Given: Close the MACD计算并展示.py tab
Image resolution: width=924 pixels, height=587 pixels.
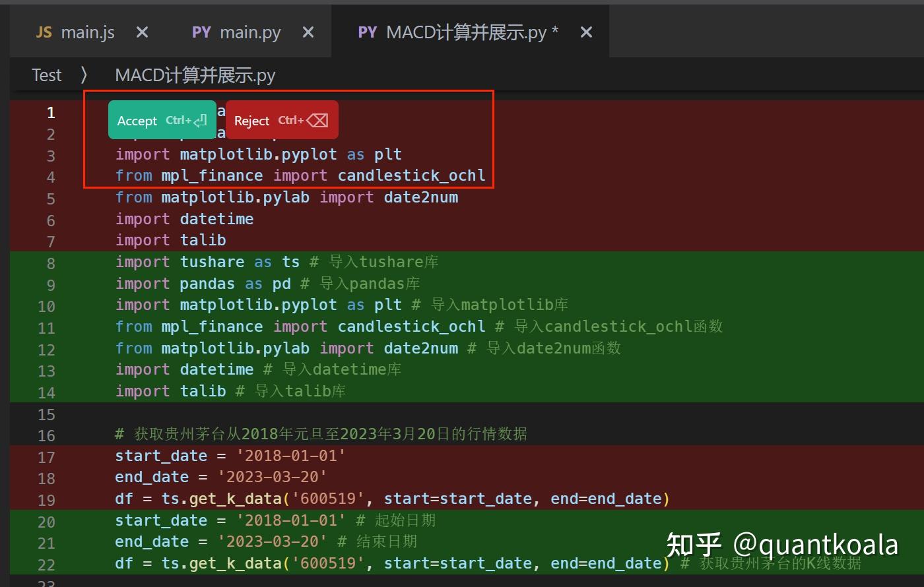Looking at the screenshot, I should [586, 32].
